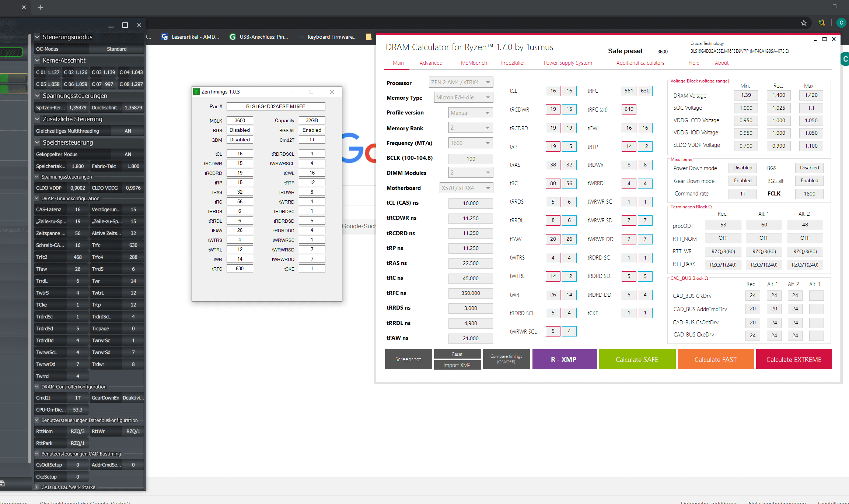Open the yellow folder bookmark icon
The height and width of the screenshot is (504, 849).
tap(368, 37)
